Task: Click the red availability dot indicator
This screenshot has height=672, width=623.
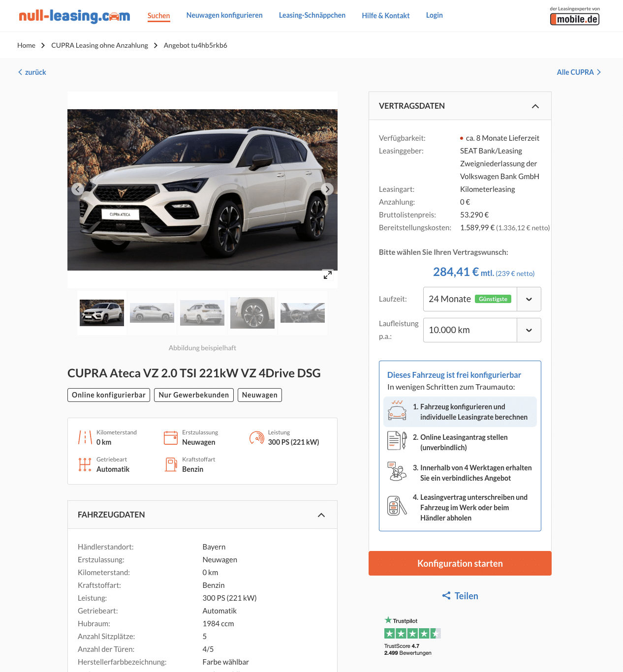Action: point(462,138)
